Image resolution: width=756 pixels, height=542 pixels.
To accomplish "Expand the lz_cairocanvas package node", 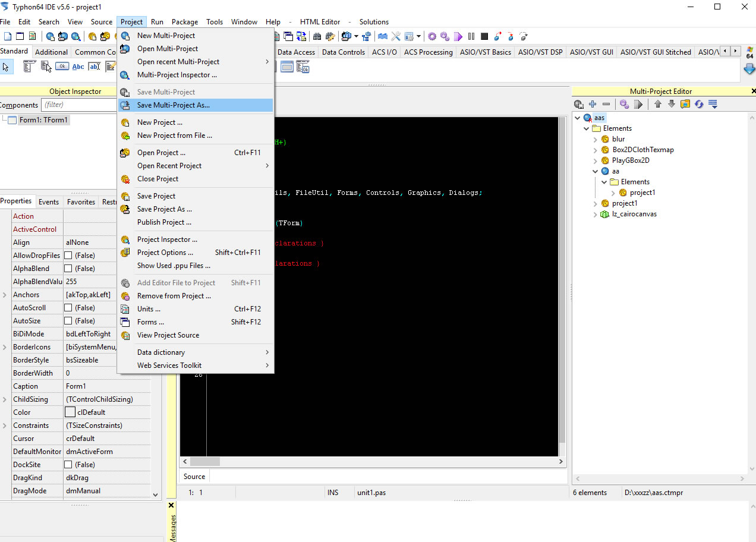I will coord(596,214).
